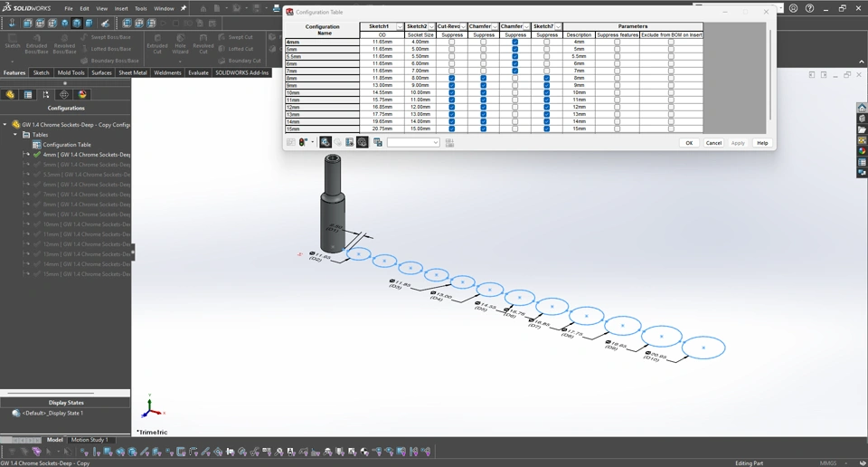Uncheck second Chamfer Suppress for 7mm row
This screenshot has height=467, width=868.
(515, 71)
